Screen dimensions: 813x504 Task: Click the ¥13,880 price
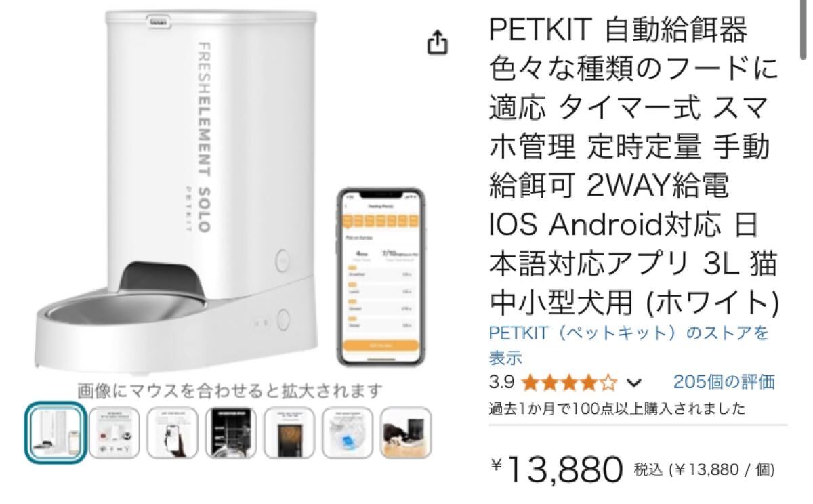(x=556, y=467)
